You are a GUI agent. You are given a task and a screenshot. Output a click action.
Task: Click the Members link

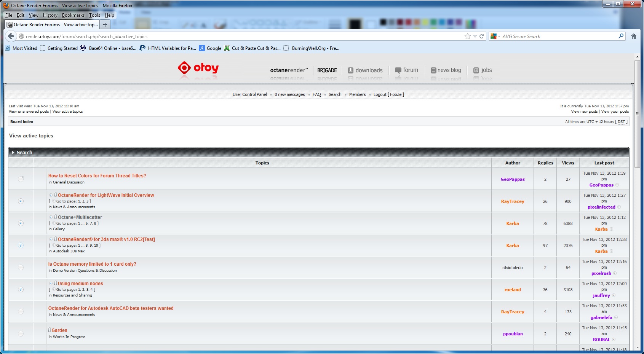point(357,94)
